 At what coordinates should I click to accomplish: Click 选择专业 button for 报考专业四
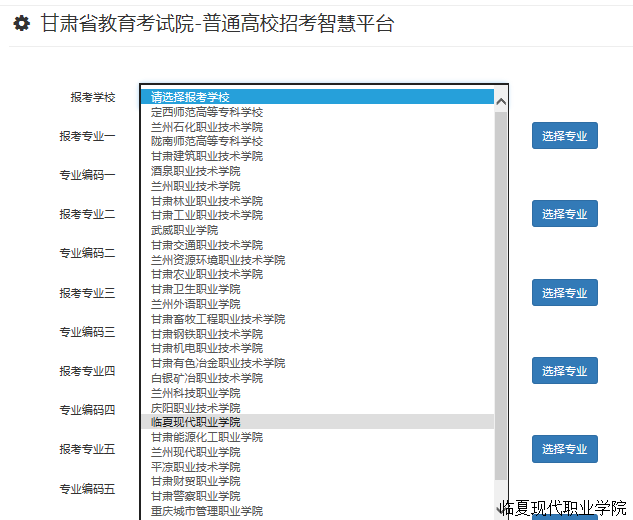tap(564, 371)
